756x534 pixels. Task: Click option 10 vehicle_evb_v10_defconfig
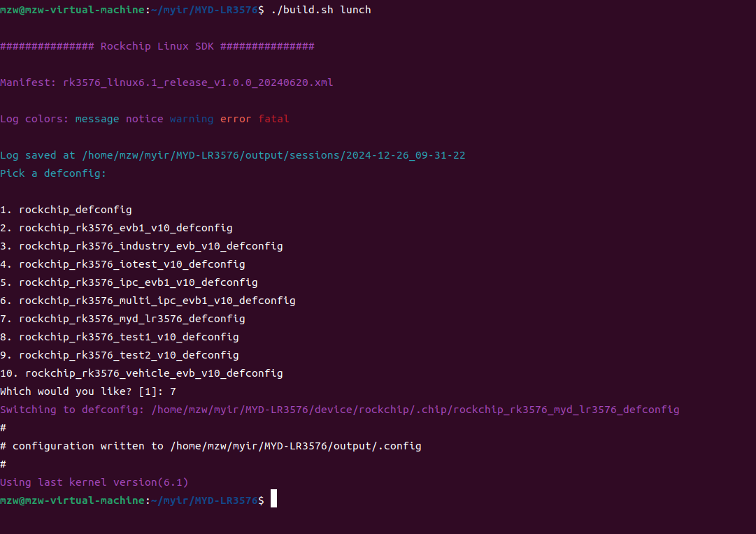pyautogui.click(x=141, y=373)
